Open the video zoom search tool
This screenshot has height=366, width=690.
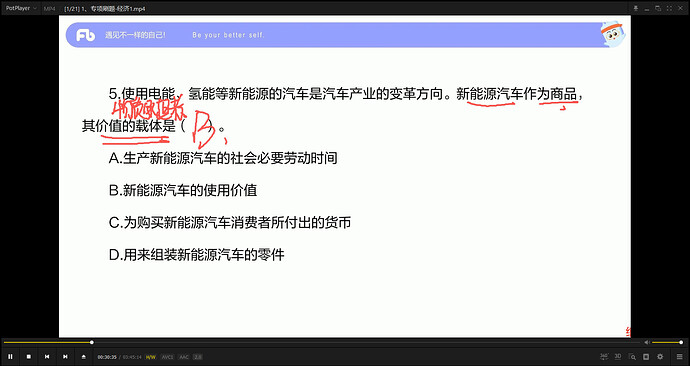tap(632, 357)
